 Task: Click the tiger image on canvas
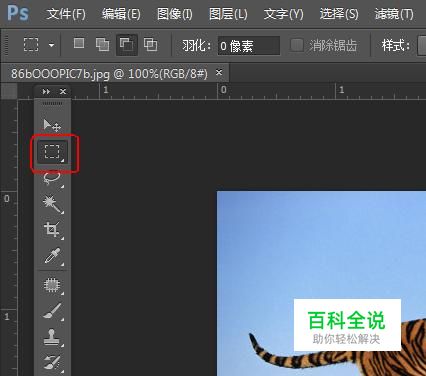click(x=321, y=284)
